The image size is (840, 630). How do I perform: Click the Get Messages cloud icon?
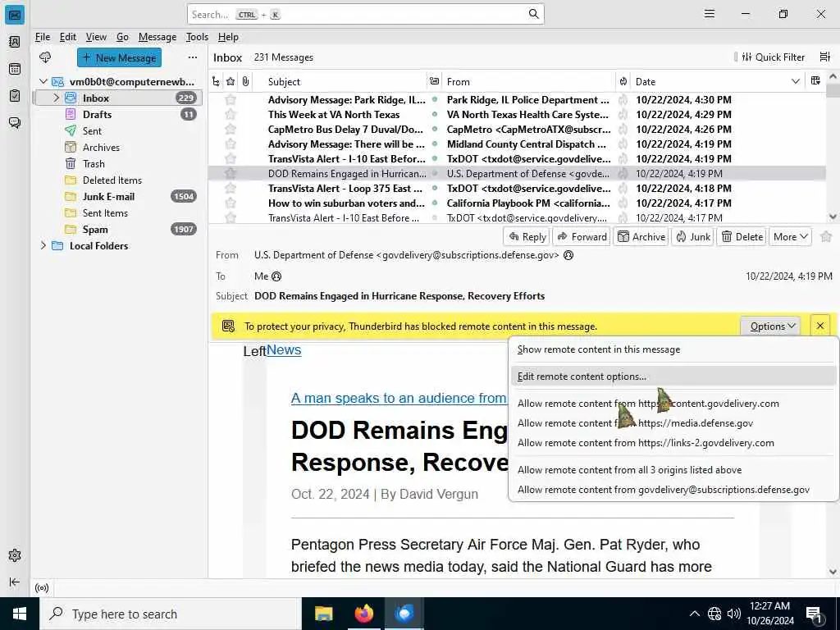(45, 57)
